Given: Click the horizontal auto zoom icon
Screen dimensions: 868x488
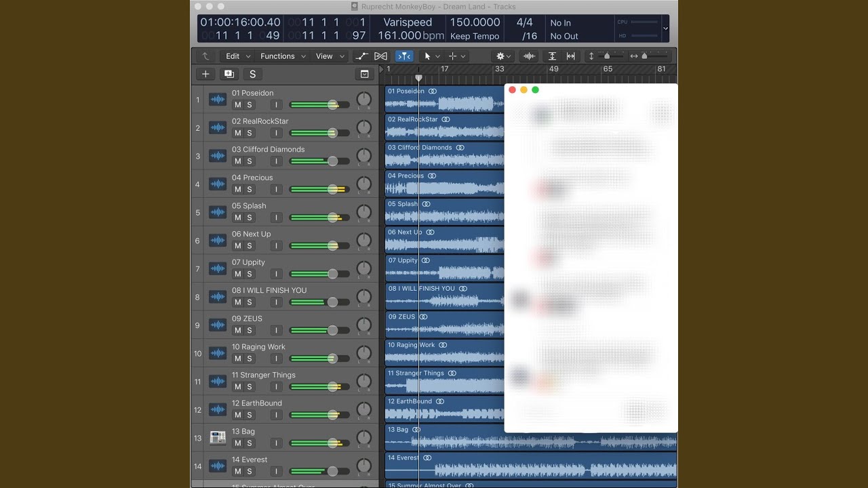Looking at the screenshot, I should tap(570, 56).
